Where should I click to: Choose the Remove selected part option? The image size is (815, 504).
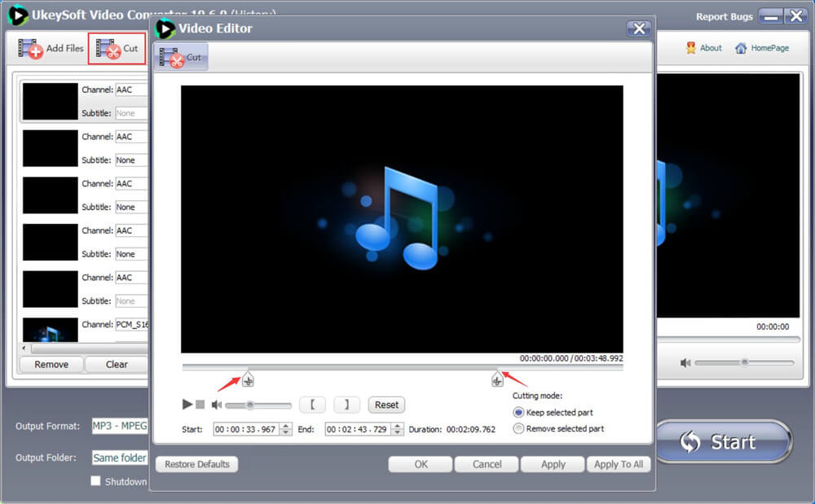click(x=518, y=428)
